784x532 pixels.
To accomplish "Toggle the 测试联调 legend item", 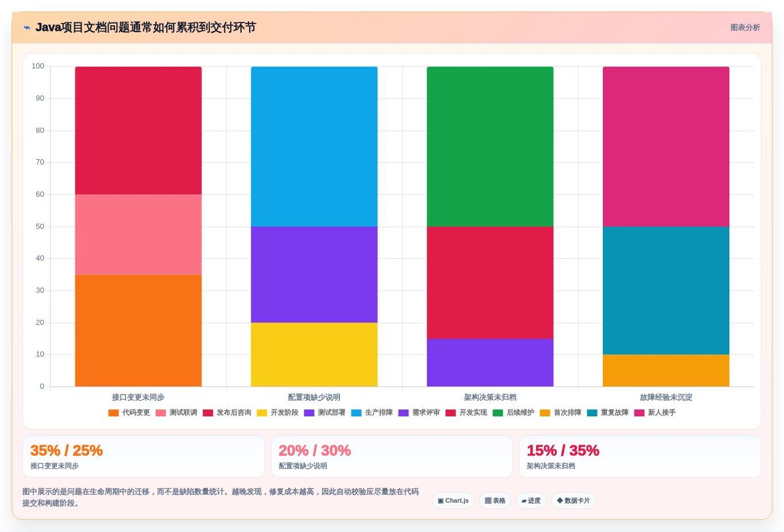I will pyautogui.click(x=176, y=413).
